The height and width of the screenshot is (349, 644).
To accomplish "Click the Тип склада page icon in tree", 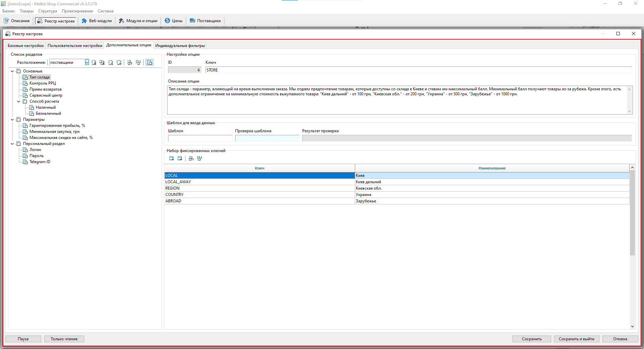I will (25, 77).
